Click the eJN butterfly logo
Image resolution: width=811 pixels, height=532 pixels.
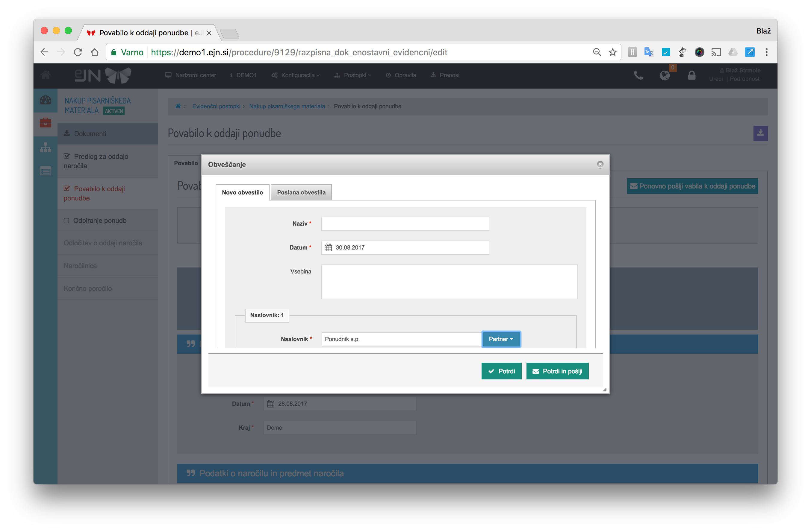click(x=103, y=75)
